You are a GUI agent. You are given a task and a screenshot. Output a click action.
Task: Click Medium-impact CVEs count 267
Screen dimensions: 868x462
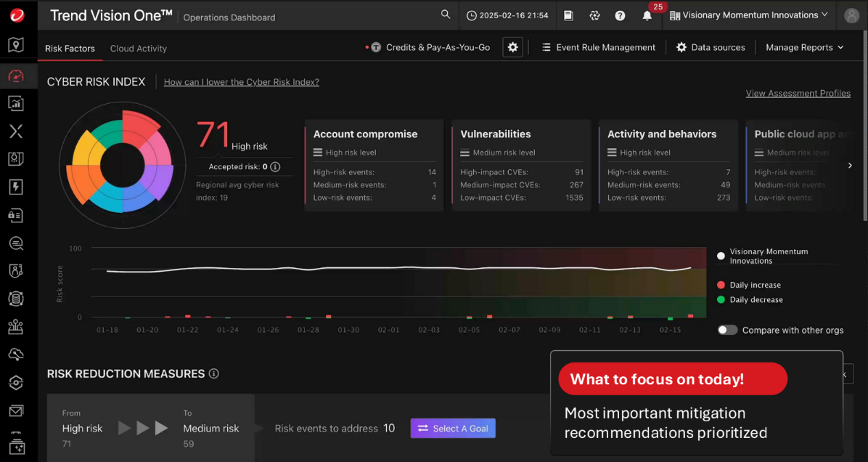coord(576,185)
